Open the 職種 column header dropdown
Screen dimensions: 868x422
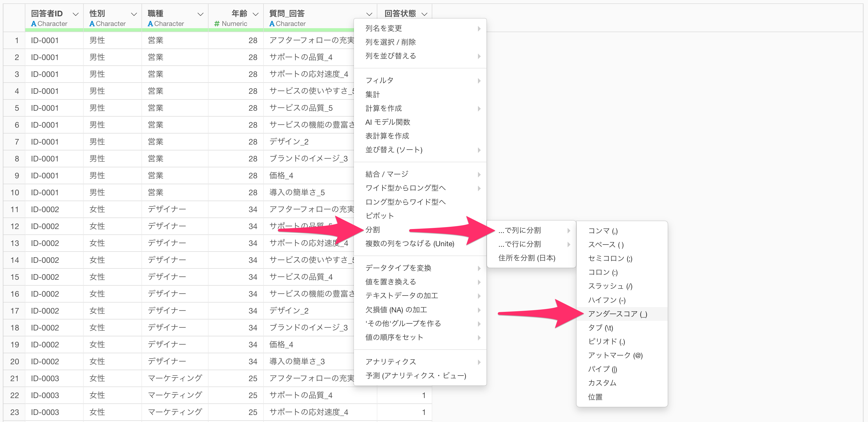(200, 14)
